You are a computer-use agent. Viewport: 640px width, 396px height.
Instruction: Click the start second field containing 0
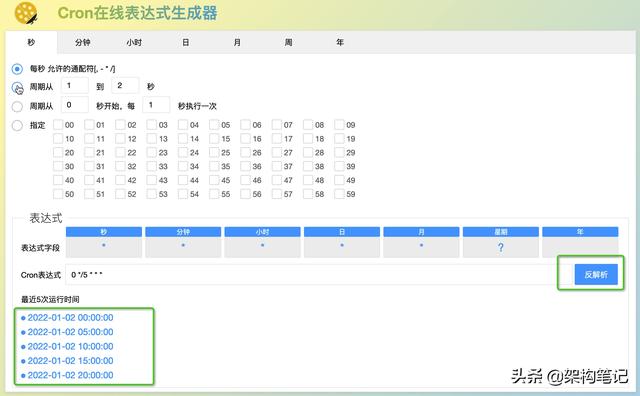pos(75,105)
